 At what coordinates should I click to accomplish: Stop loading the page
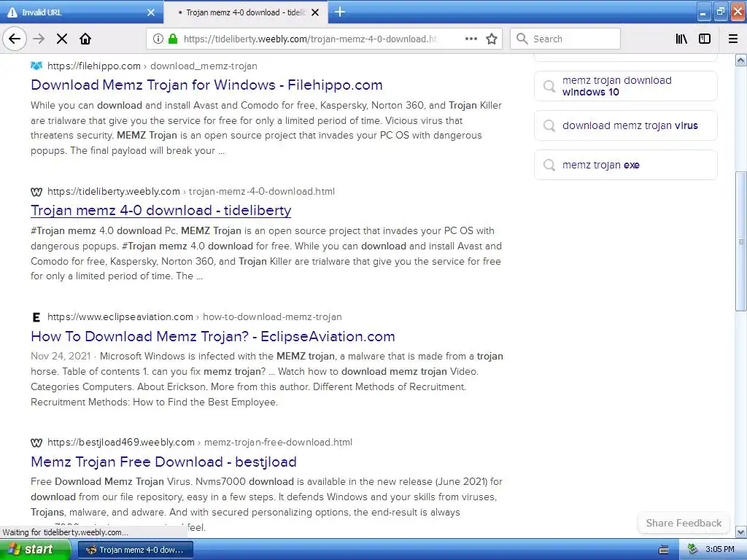(x=62, y=39)
